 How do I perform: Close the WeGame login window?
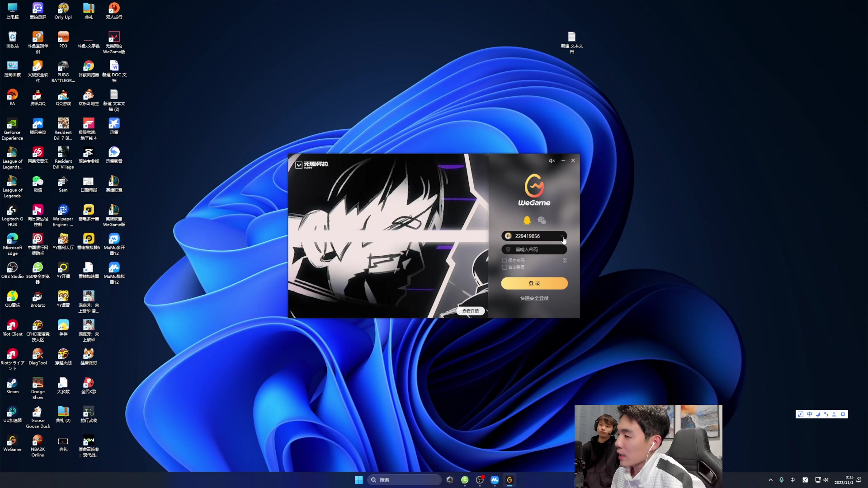(x=573, y=161)
